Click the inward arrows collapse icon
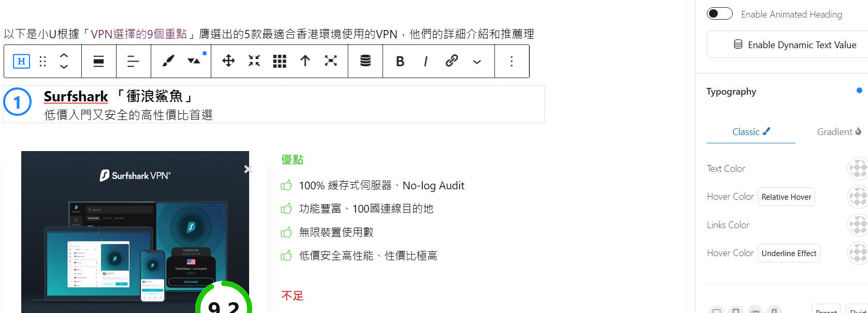The width and height of the screenshot is (868, 313). 254,61
